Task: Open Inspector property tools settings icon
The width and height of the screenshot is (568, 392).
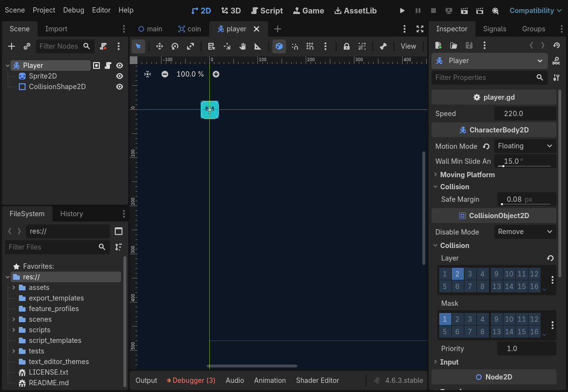Action: tap(556, 78)
